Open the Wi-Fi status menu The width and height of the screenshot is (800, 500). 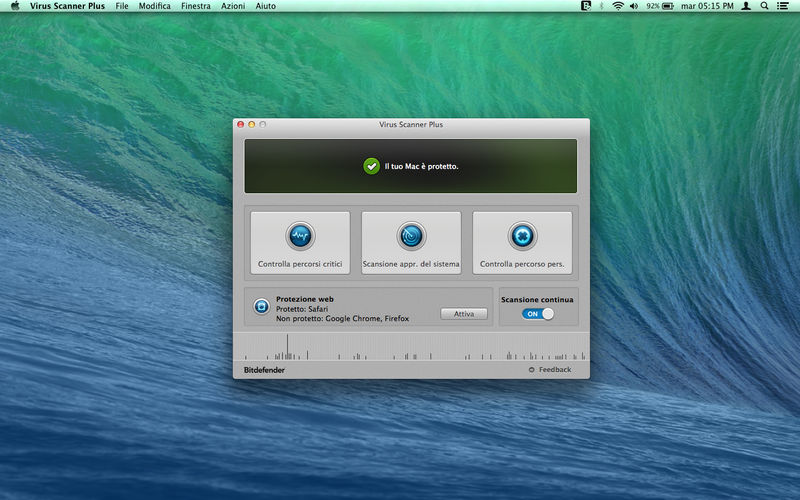618,6
